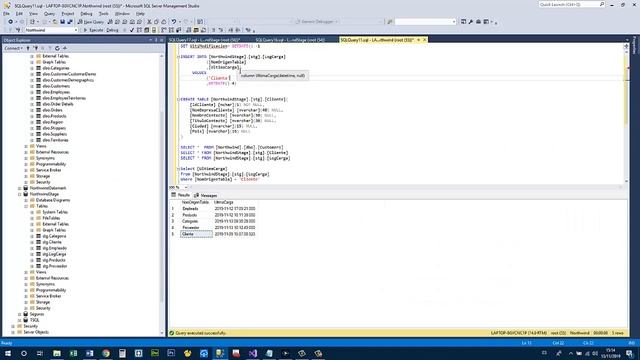The image size is (640, 360).
Task: Expand the TSQL database node
Action: 20,320
